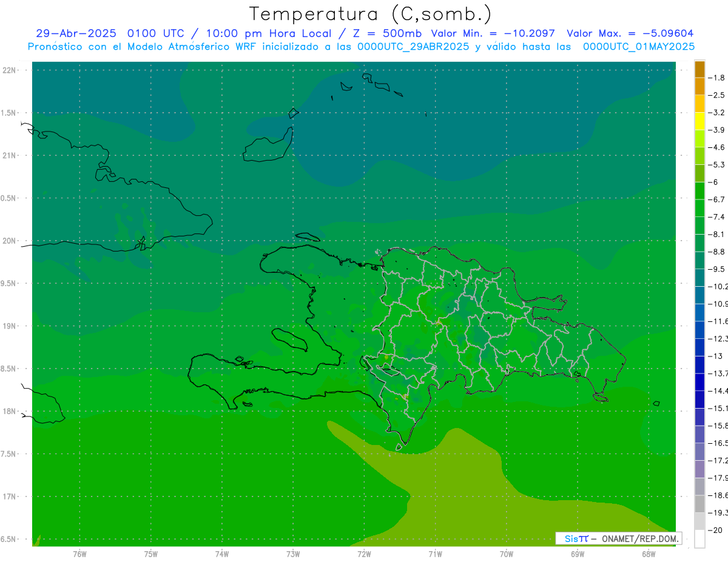The height and width of the screenshot is (562, 728).
Task: Click the "-1.8" legend value
Action: 716,78
